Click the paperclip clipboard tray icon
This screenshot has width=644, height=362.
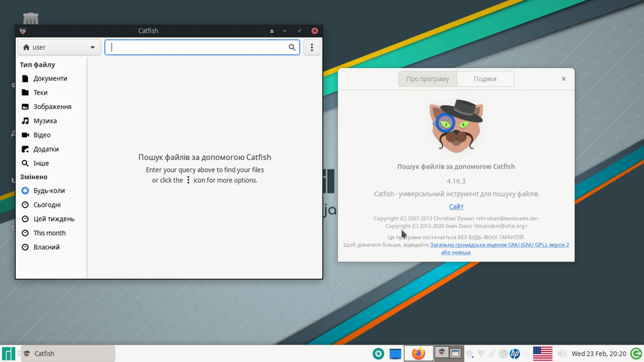tap(492, 354)
